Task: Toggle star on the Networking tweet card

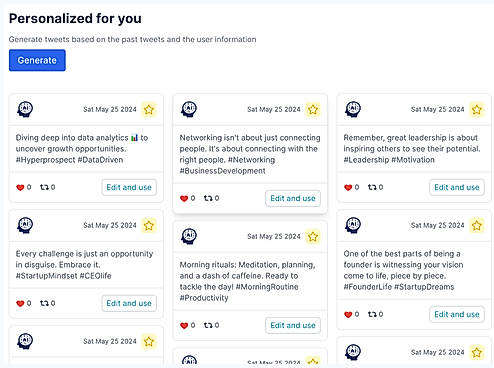Action: pyautogui.click(x=313, y=109)
